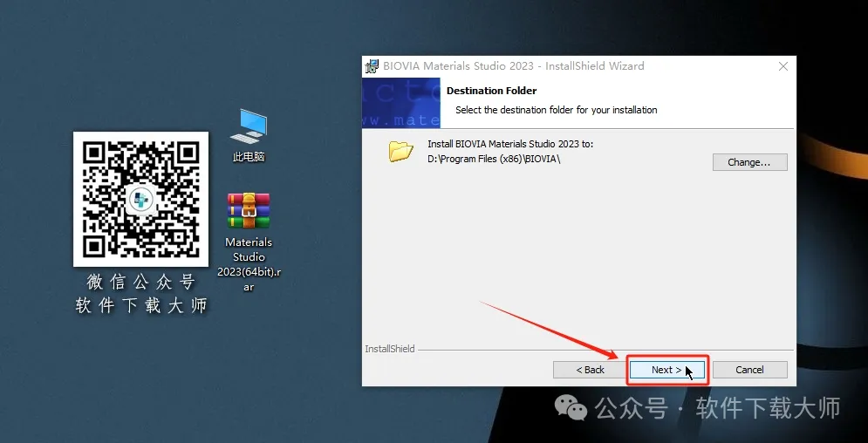The width and height of the screenshot is (868, 443).
Task: Click the QR code center logo
Action: click(140, 200)
